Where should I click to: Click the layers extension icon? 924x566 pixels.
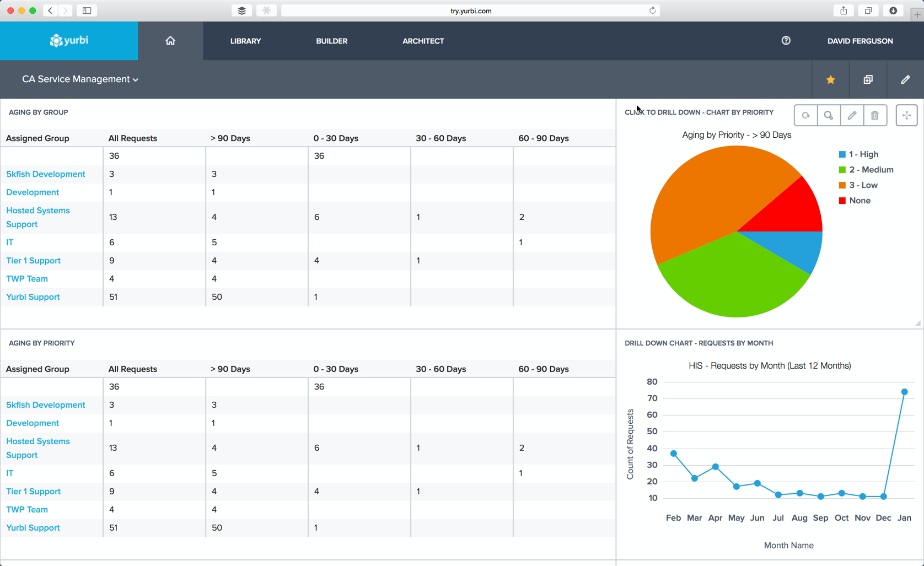pos(241,10)
